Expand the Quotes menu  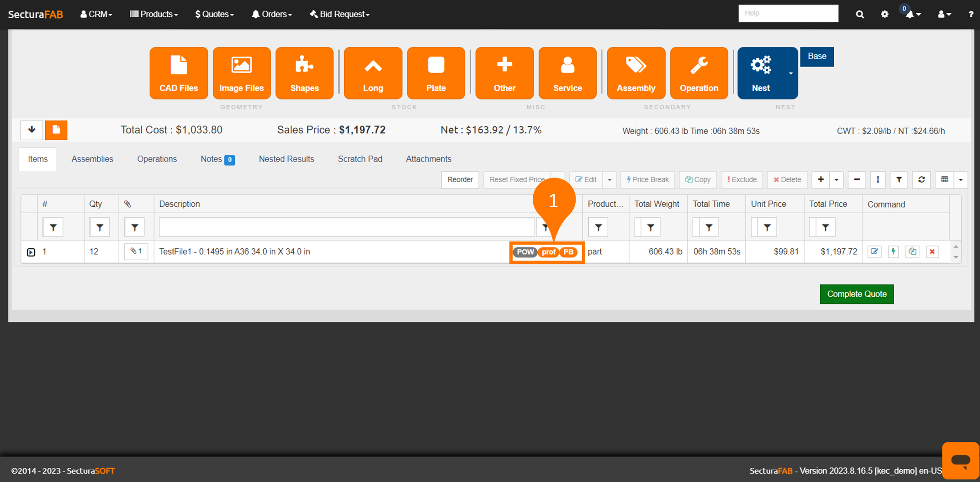[214, 14]
